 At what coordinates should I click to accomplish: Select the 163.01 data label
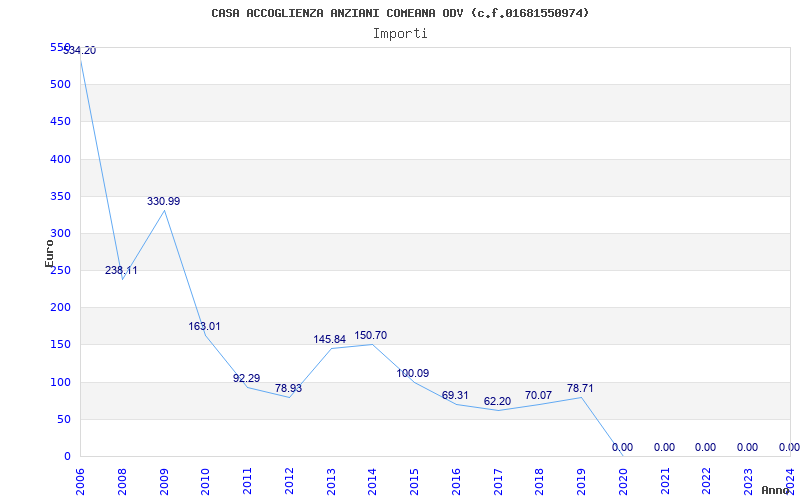tap(204, 327)
